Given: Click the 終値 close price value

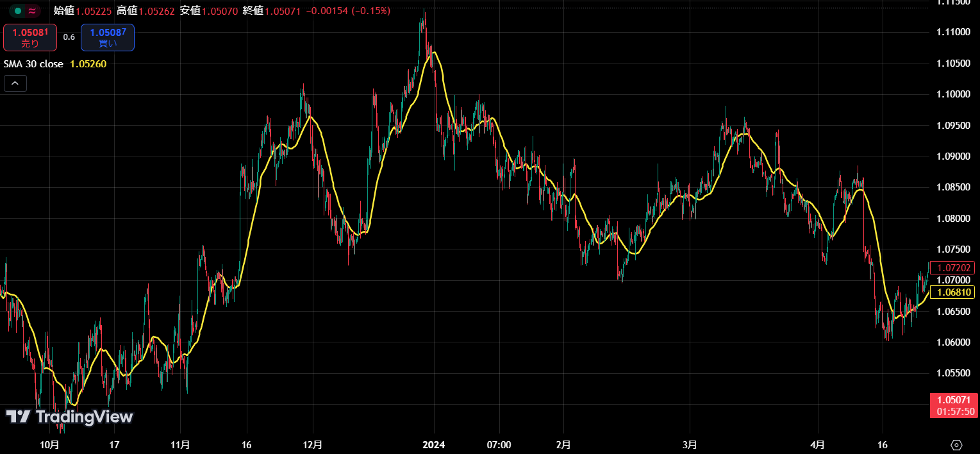Looking at the screenshot, I should click(283, 11).
